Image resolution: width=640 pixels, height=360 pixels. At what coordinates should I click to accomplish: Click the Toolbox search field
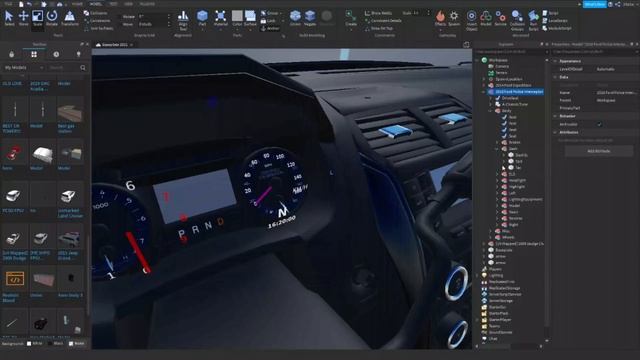coord(63,68)
